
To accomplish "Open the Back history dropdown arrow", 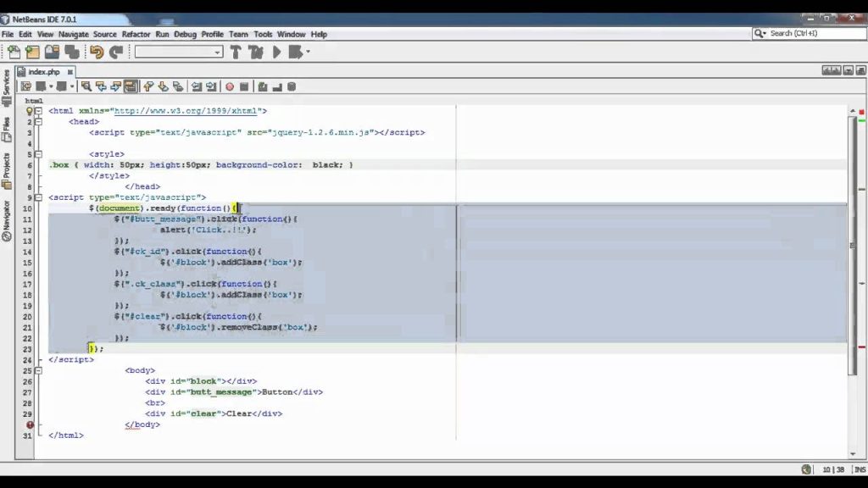I will pyautogui.click(x=51, y=86).
